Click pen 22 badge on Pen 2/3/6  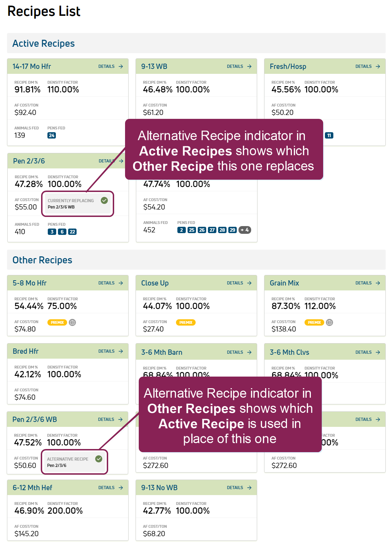pos(72,232)
